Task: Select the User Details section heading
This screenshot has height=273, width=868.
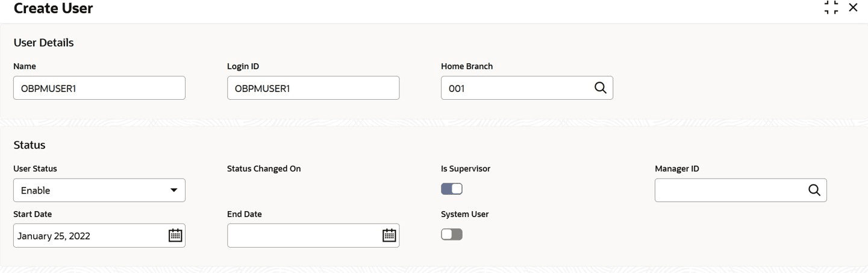Action: [43, 43]
